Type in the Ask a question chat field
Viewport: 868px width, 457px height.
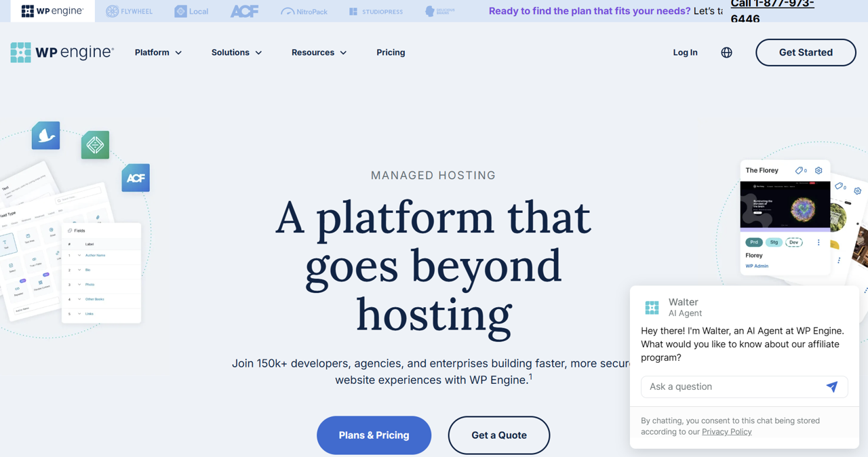point(732,386)
